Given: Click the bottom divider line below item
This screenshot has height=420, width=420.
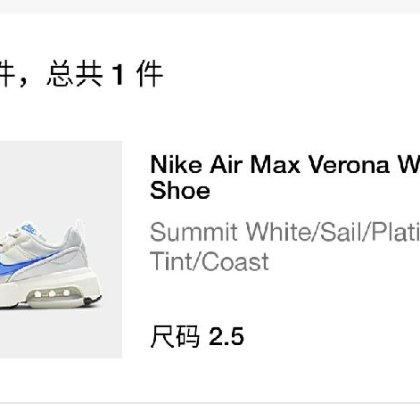Looking at the screenshot, I should tap(210, 403).
